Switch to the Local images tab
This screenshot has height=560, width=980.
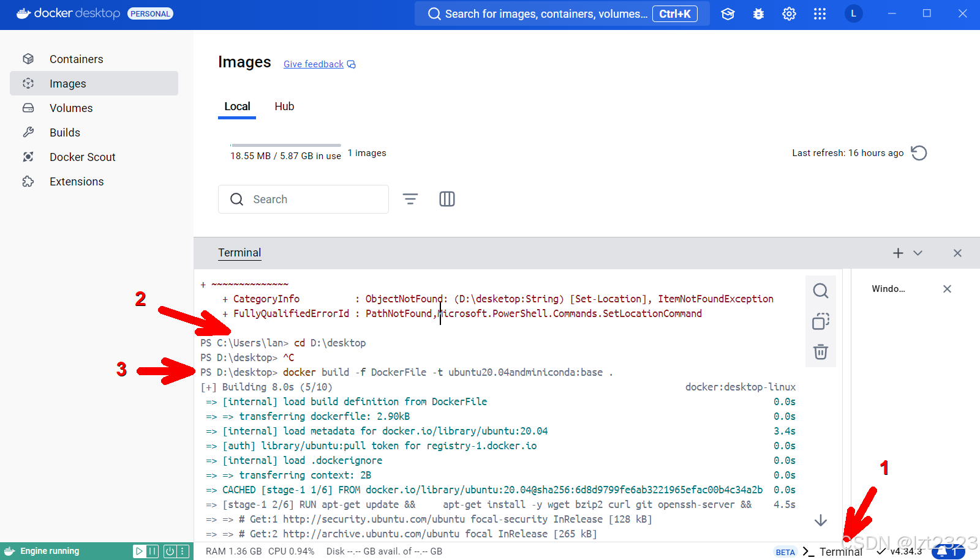coord(237,106)
